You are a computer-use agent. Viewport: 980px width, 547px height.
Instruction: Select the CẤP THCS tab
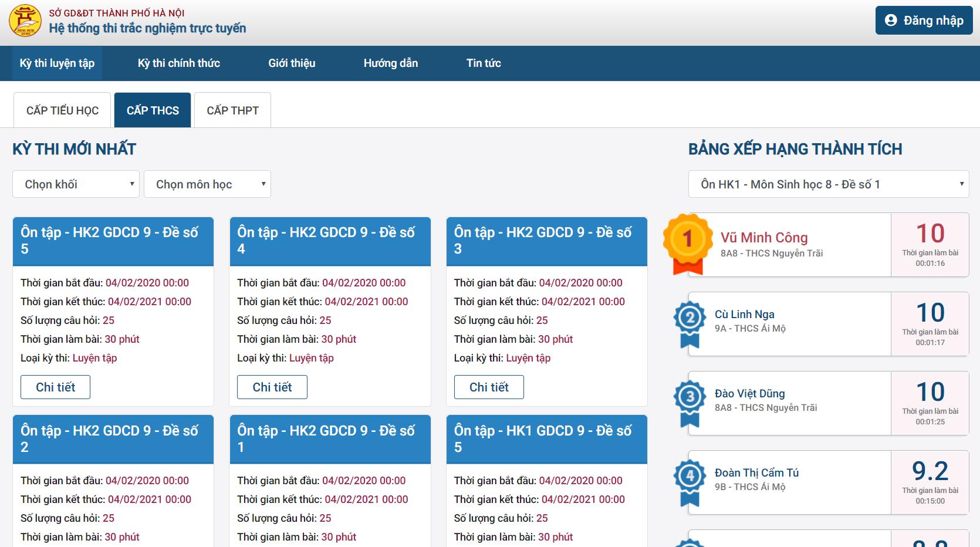[153, 110]
